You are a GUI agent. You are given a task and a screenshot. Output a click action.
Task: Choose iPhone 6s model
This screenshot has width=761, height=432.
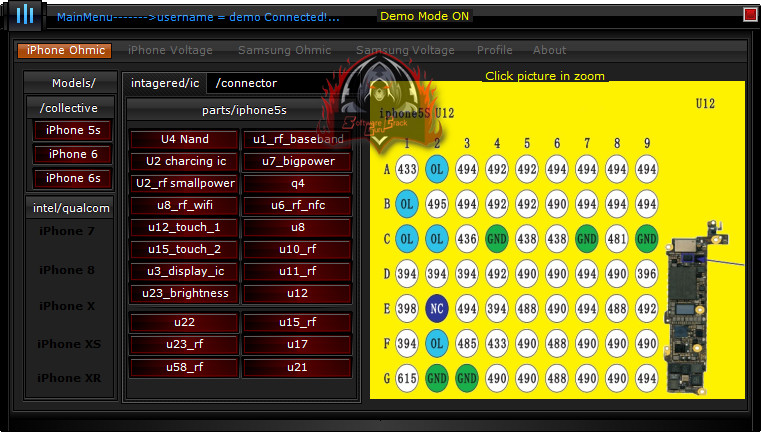pyautogui.click(x=73, y=178)
